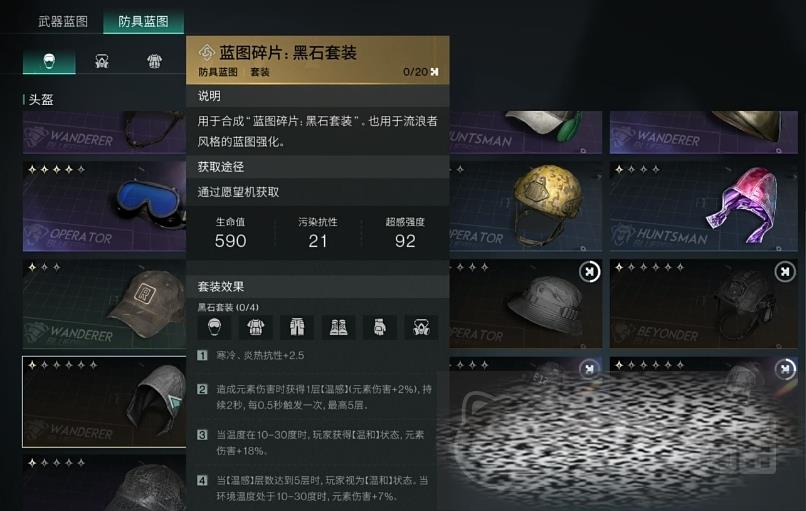This screenshot has height=511, width=806.
Task: Click fragment badge on Beyonder helmet card
Action: [x=785, y=271]
